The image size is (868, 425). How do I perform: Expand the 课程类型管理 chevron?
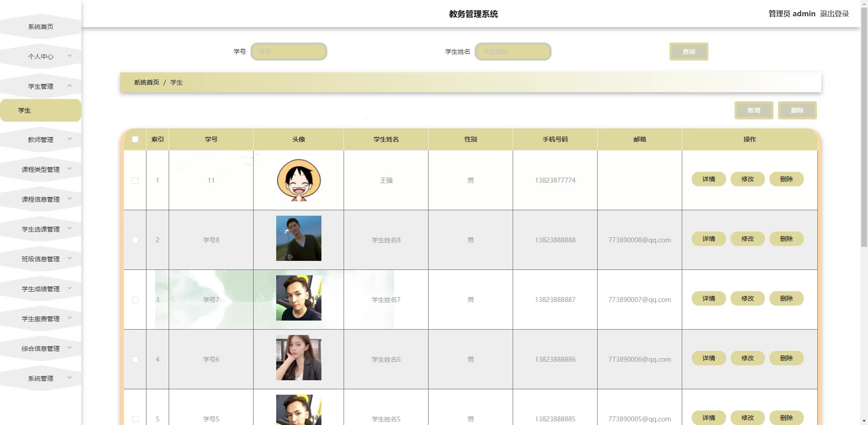70,169
